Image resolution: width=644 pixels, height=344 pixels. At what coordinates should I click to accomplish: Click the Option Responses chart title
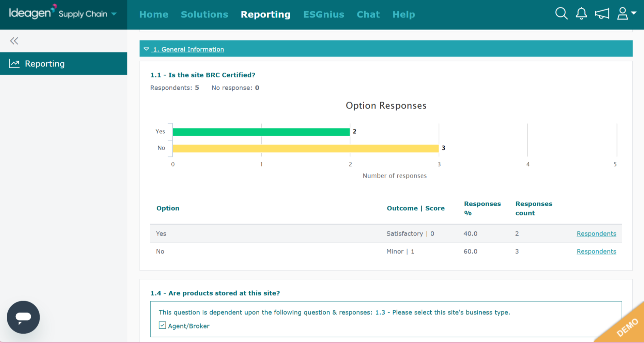(386, 106)
